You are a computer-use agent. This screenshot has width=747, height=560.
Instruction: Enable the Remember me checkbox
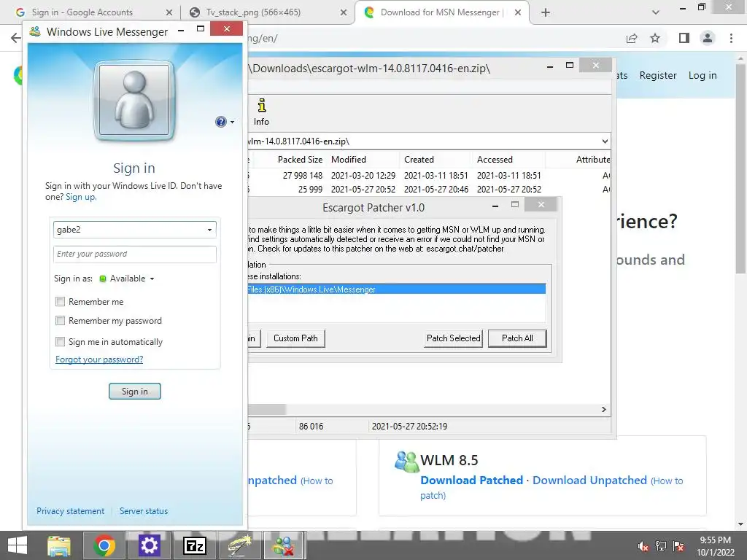coord(60,301)
